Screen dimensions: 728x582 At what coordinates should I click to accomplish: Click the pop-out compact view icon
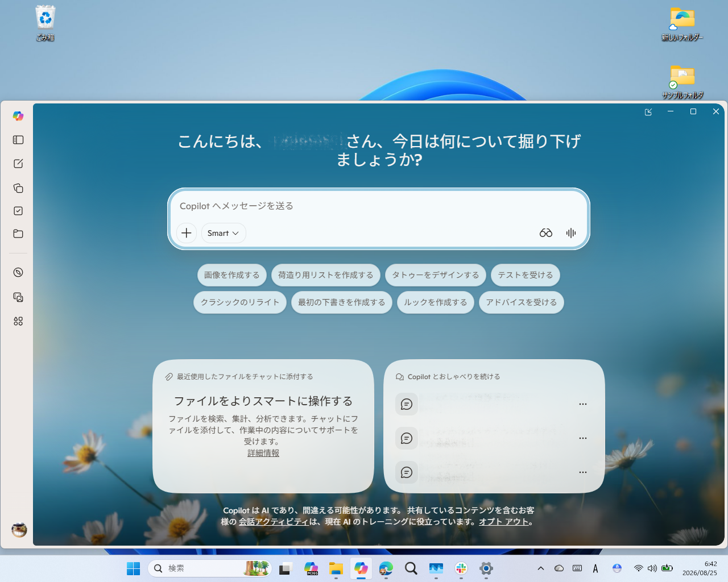[648, 112]
